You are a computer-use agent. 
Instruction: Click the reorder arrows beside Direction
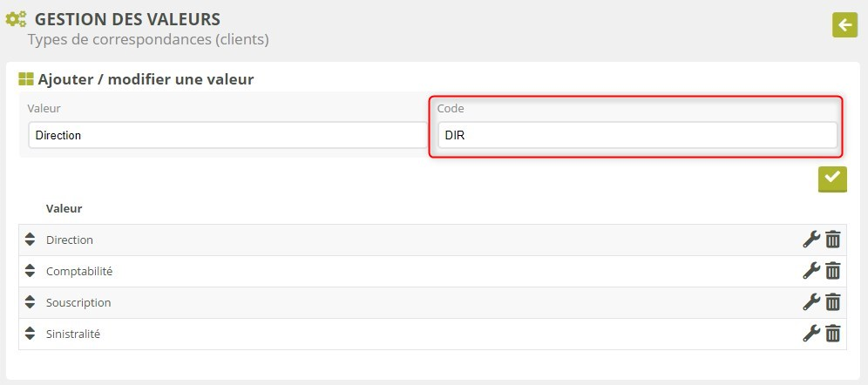[30, 240]
